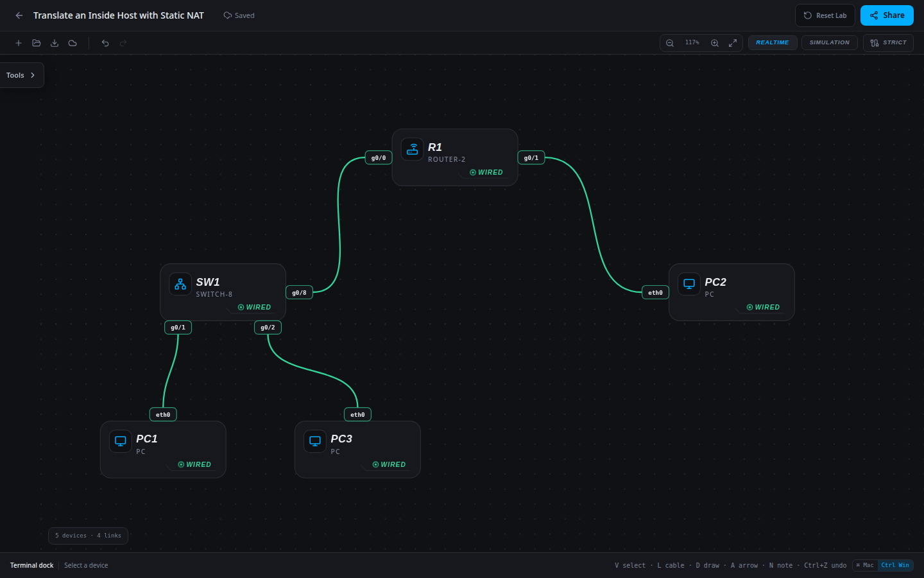Select the PC2 device name
924x578 pixels.
(x=715, y=282)
